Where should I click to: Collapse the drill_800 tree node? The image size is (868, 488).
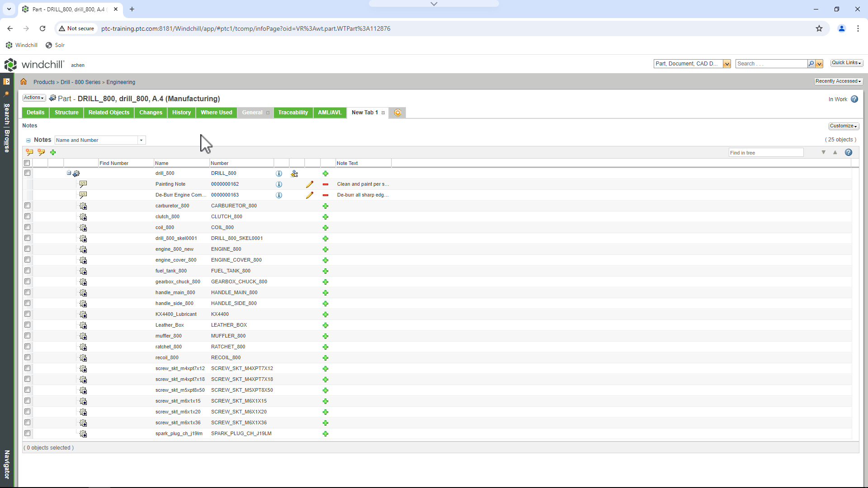[69, 173]
